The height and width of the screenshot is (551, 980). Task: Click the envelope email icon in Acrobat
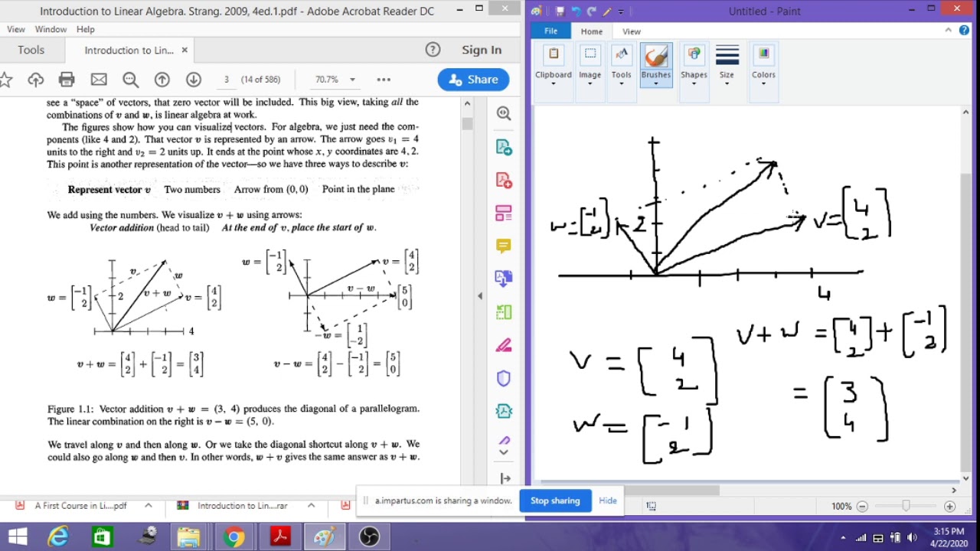(99, 80)
